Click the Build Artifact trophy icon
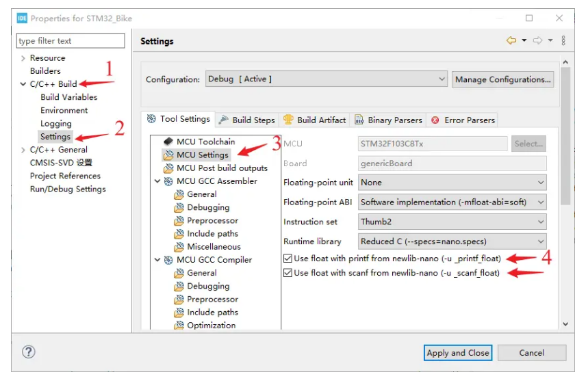588x383 pixels. (288, 120)
